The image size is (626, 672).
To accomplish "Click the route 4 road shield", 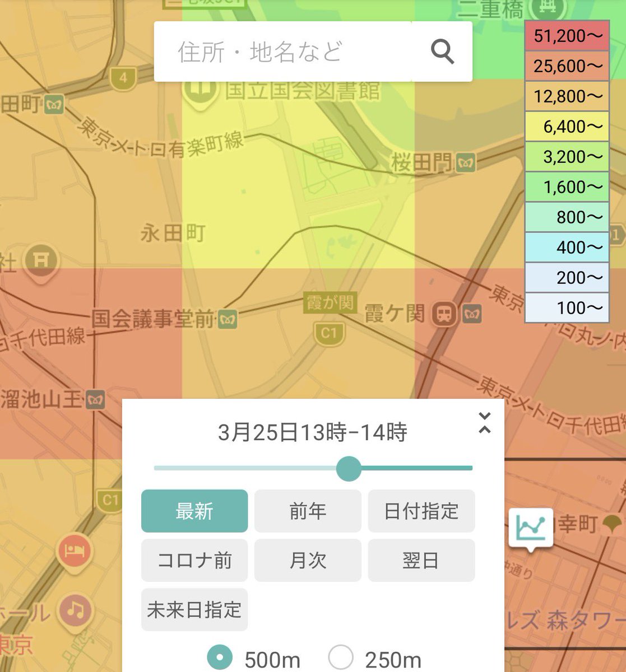I will [123, 78].
